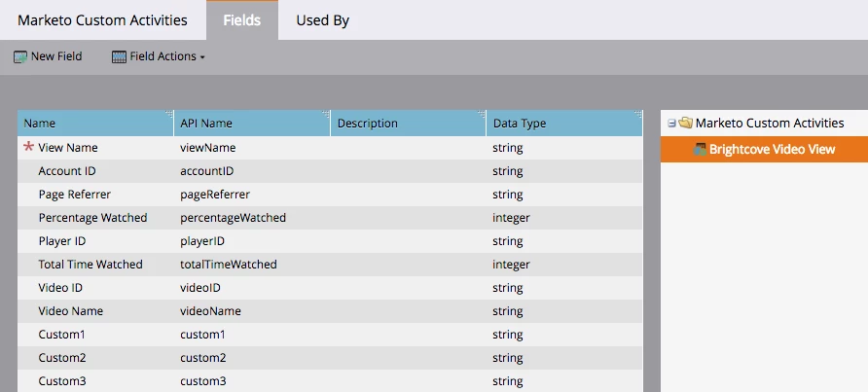Open the Field Actions dropdown arrow
Screen dimensions: 868x392
coord(202,57)
